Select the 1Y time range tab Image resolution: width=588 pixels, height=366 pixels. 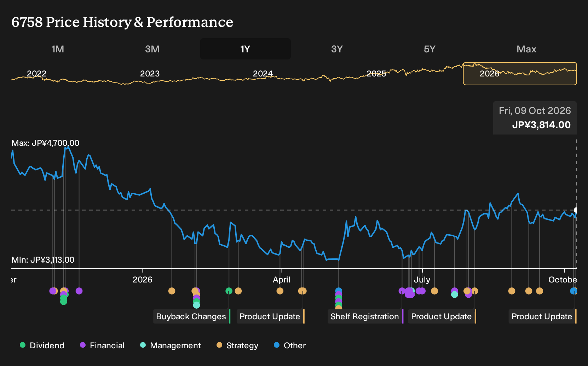(246, 49)
